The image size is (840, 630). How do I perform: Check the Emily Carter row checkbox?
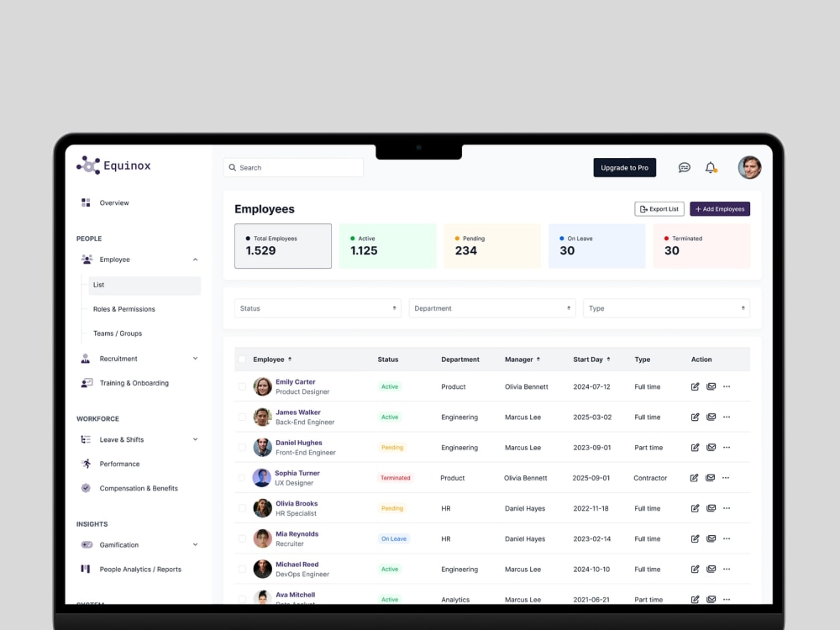pyautogui.click(x=242, y=386)
